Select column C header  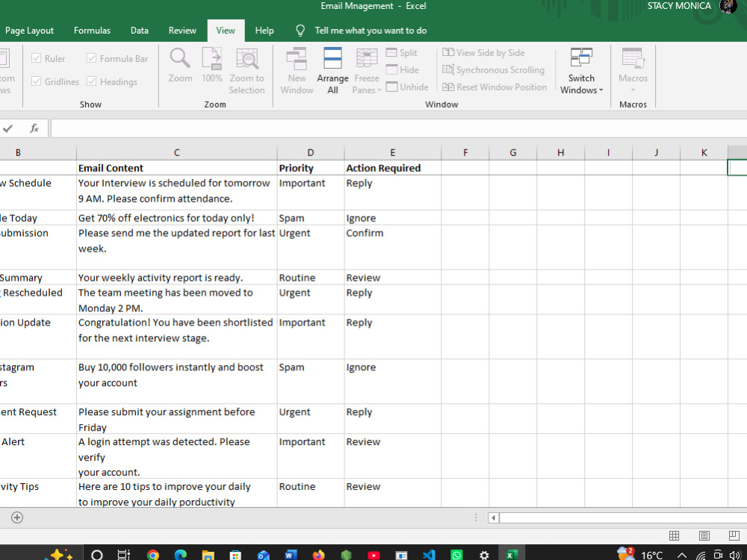coord(177,152)
